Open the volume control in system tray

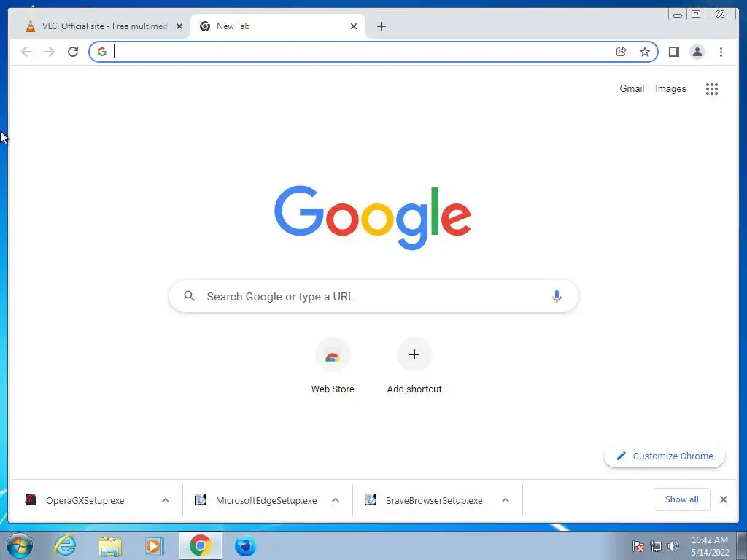pos(673,546)
